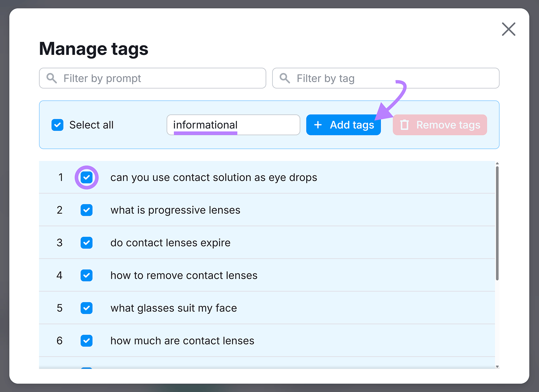Click the Remove tags button
Screen dimensions: 539x392
click(x=440, y=125)
